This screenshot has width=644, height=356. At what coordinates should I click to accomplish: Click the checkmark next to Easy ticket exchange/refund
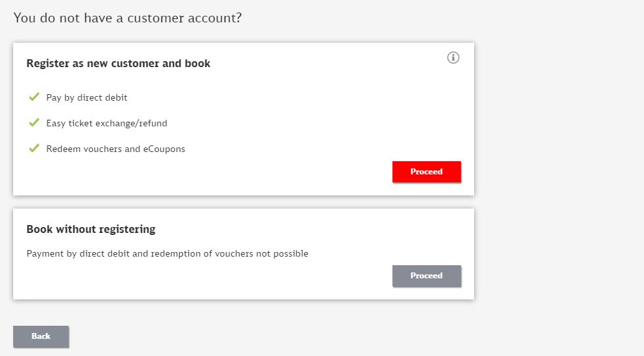pyautogui.click(x=34, y=123)
